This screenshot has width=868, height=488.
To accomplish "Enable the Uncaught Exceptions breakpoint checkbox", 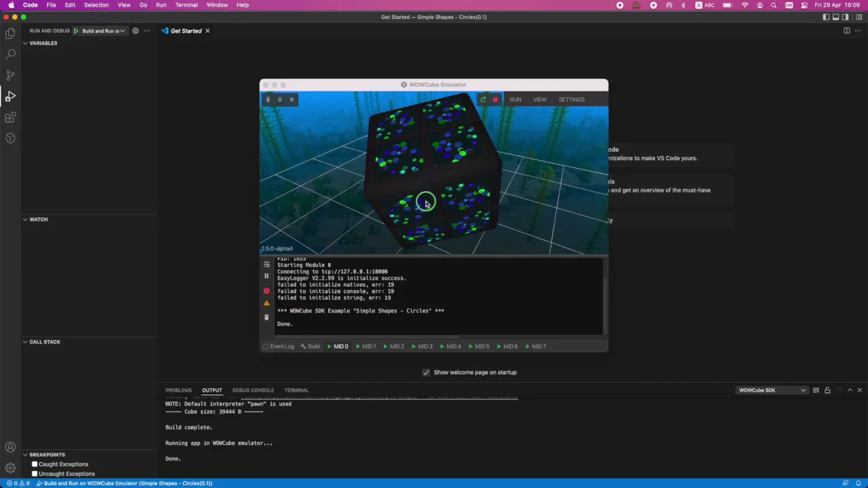I will point(35,474).
